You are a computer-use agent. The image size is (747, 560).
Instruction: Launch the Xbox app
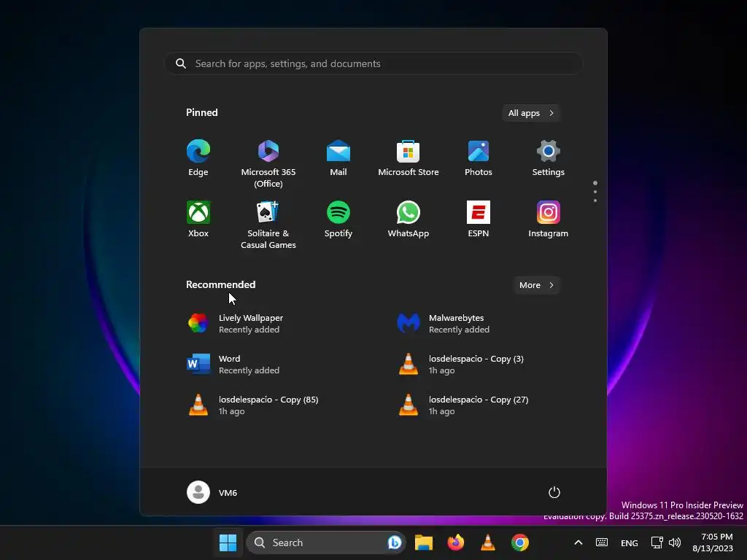tap(198, 219)
